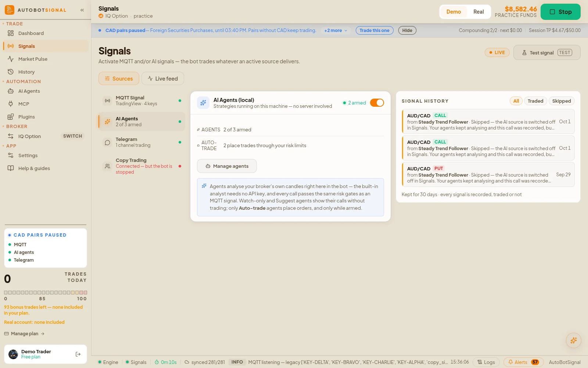Viewport: 588px width, 368px height.
Task: Select the Copy Trading source people icon
Action: pyautogui.click(x=107, y=166)
